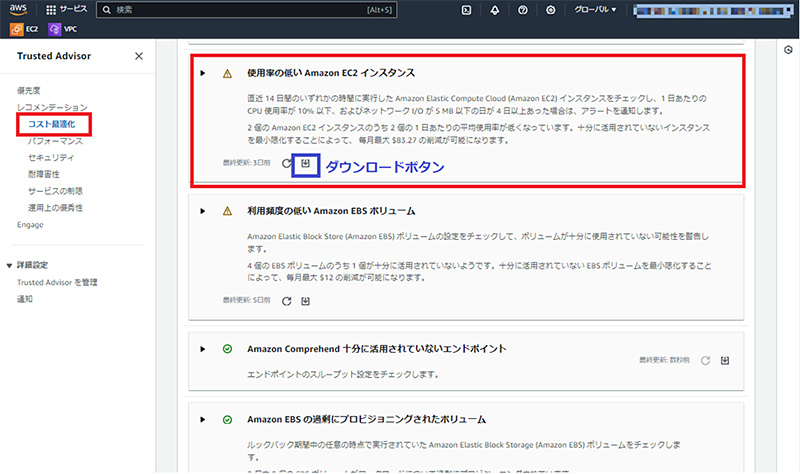This screenshot has height=474, width=800.
Task: Click the green OK icon for over-provisioned EBS check
Action: point(228,419)
